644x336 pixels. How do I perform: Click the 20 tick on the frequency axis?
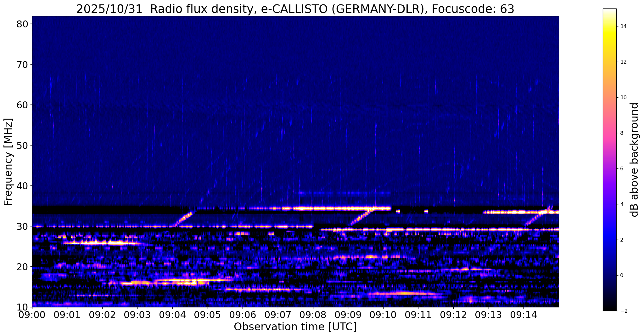[x=23, y=267]
